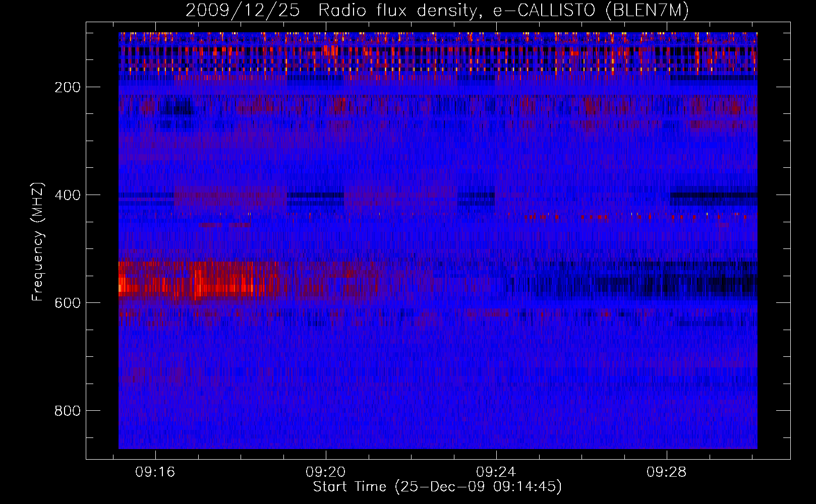Click the 'Start Time (25-Dec-09 09:14:45)' label
816x504 pixels.
[x=437, y=487]
